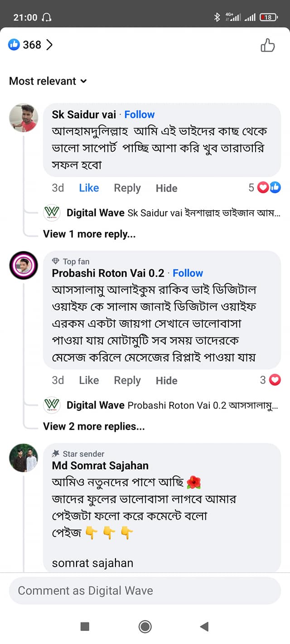Expand View 2 more replies
Viewport: 290px width, 644px height.
pyautogui.click(x=94, y=427)
